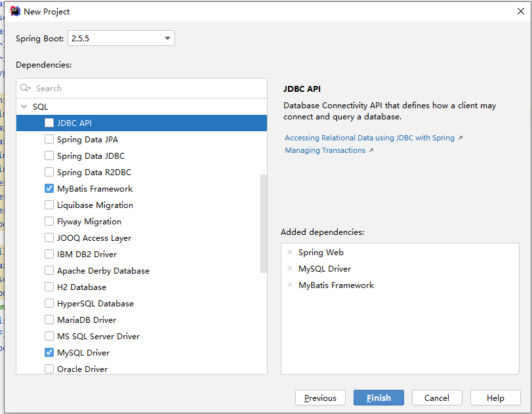Select MyBatis Framework in added dependencies list
Viewport: 532px width, 414px height.
point(337,285)
